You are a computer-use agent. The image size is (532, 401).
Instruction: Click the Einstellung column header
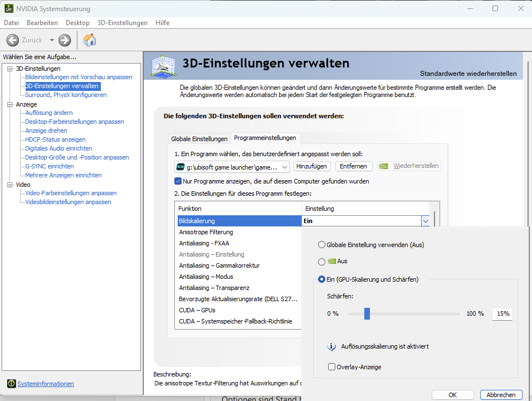point(366,209)
